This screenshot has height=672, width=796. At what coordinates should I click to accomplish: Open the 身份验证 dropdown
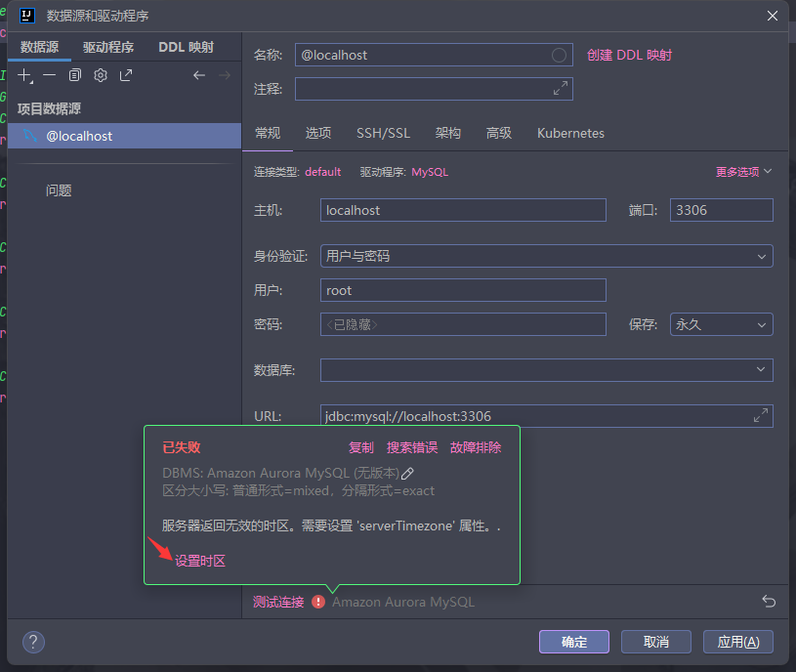761,255
